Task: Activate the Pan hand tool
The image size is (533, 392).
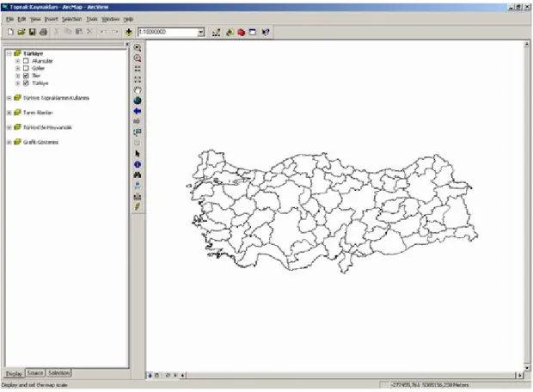Action: (x=138, y=90)
